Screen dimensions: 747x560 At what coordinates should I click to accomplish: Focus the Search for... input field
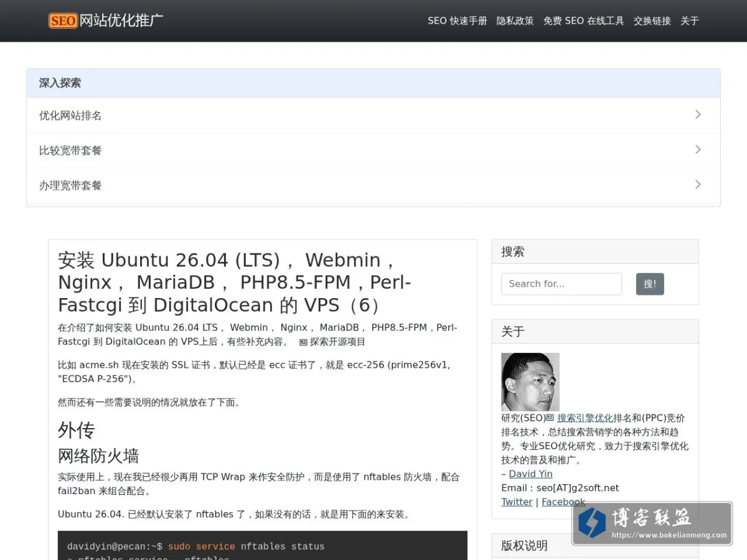561,284
